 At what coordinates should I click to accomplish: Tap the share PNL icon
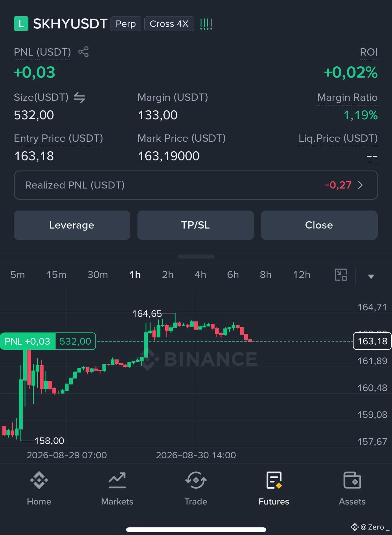point(83,52)
